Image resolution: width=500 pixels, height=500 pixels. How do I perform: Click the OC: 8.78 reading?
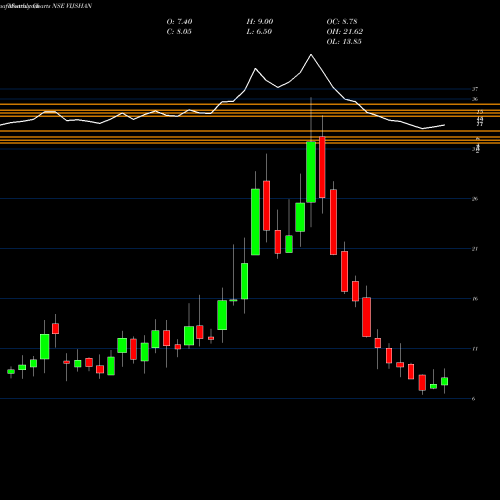tap(342, 22)
